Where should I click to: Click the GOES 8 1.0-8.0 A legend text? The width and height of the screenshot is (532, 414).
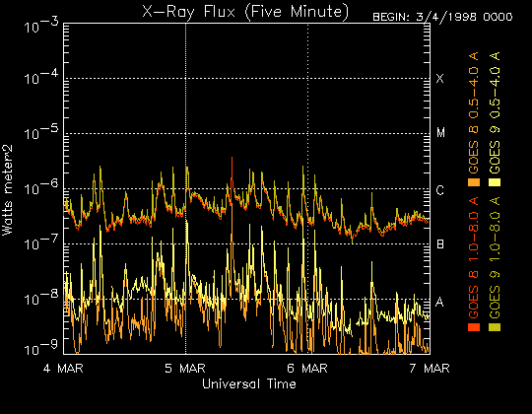point(474,257)
